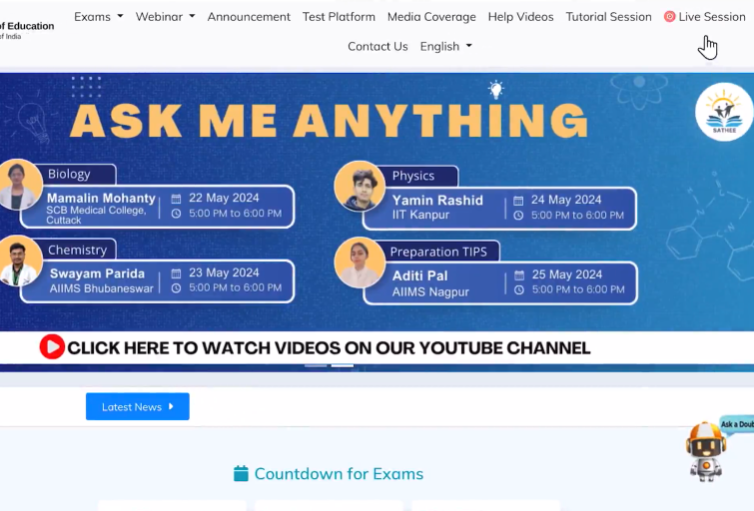Go to the Test Platform page
This screenshot has height=511, width=754.
[x=339, y=17]
